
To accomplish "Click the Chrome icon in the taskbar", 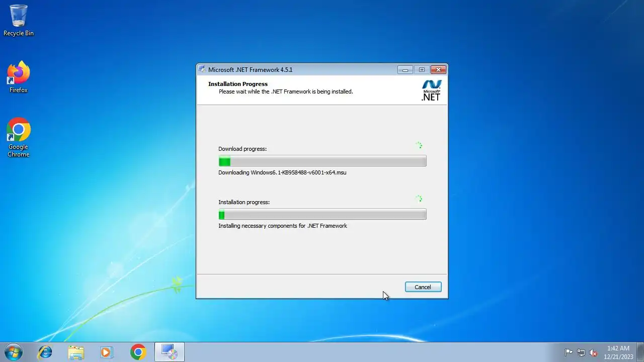I will point(138,352).
